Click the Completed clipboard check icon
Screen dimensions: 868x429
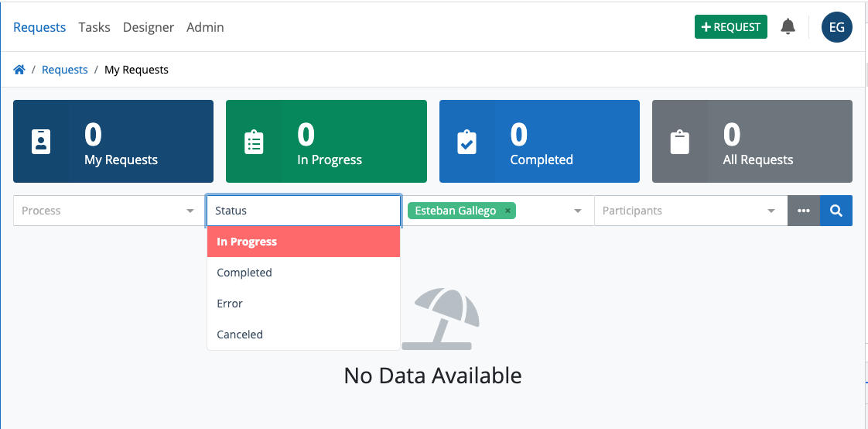coord(466,142)
